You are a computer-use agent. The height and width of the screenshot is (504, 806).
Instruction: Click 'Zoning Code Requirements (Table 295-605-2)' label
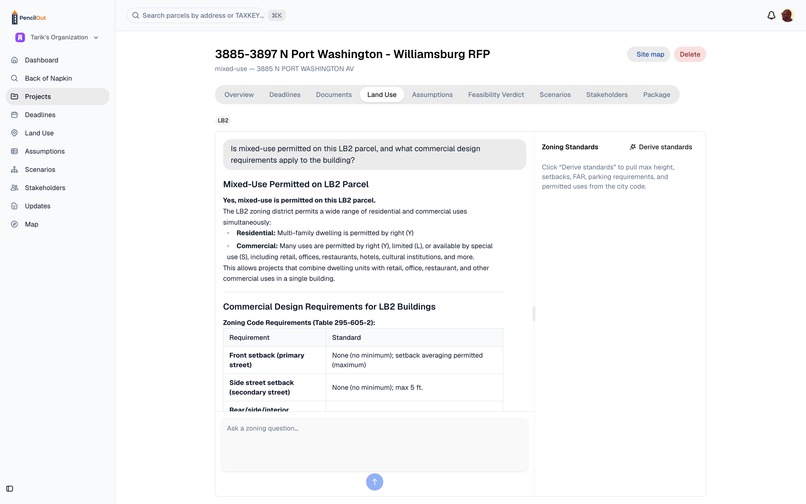click(x=299, y=322)
